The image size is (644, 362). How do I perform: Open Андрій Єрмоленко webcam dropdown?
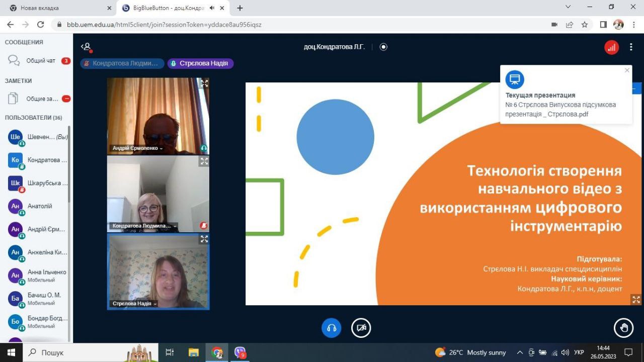pos(138,148)
